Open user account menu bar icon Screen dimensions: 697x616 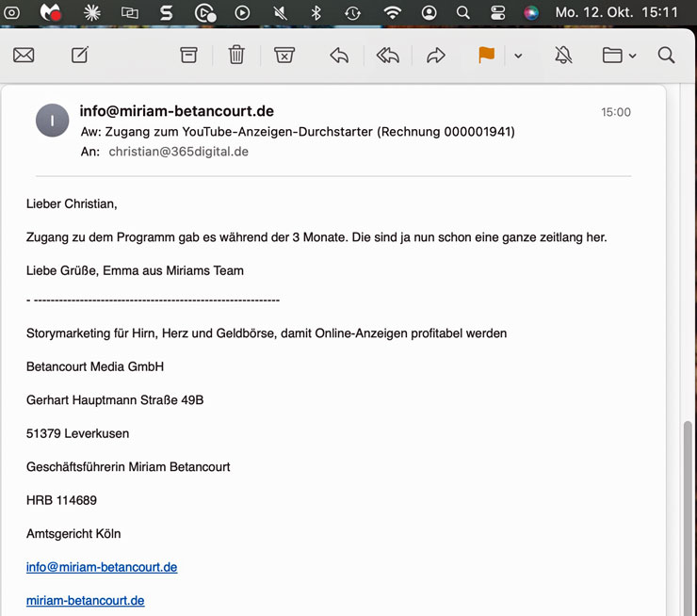[x=429, y=13]
